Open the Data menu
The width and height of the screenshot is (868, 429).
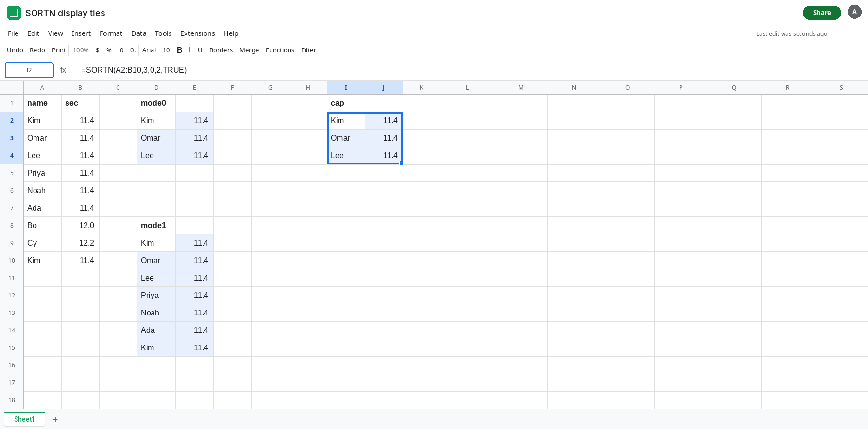pos(138,33)
